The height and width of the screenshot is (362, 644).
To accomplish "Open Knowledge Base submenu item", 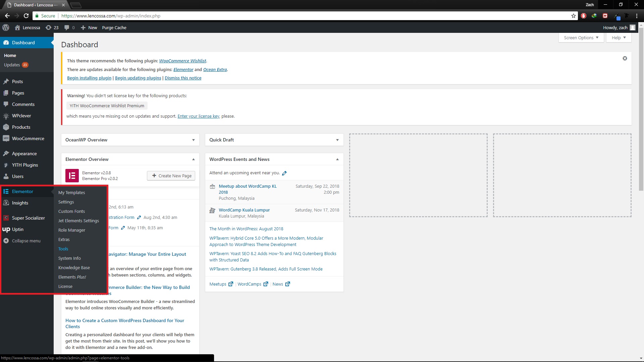I will [74, 267].
